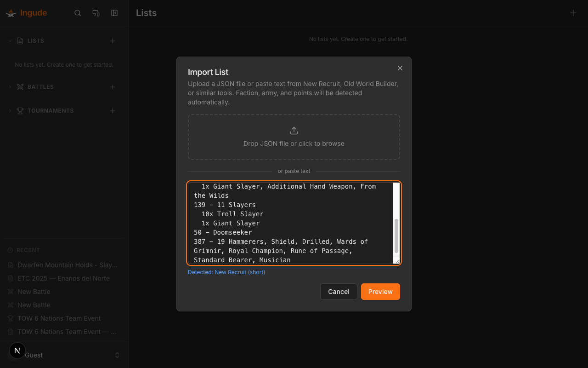This screenshot has height=368, width=588.
Task: Select the crossed-swords BATTLES icon
Action: 20,86
